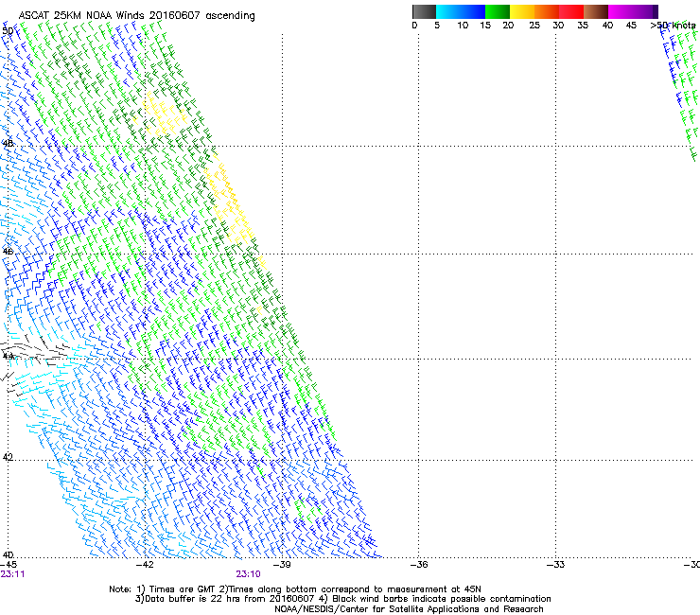Click the longitude label '-33'
Screen dimensions: 700x615
click(x=556, y=565)
